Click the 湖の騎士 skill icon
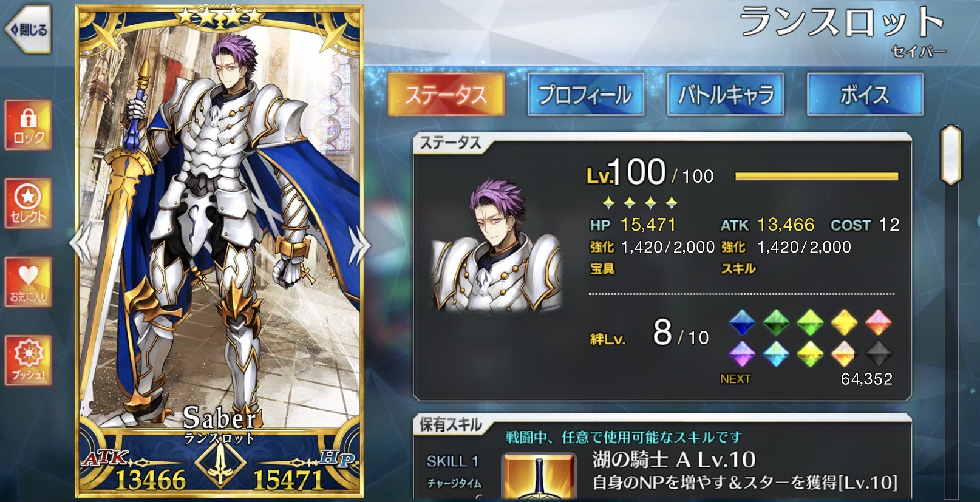Image resolution: width=980 pixels, height=502 pixels. pos(539,477)
